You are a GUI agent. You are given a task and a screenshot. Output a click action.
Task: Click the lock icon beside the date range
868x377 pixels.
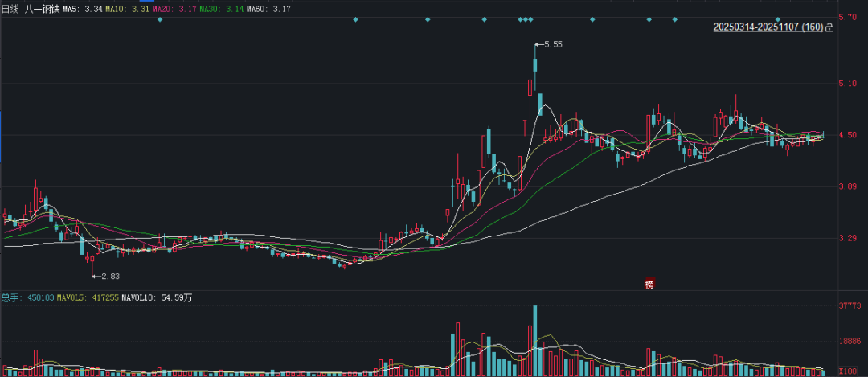click(x=829, y=27)
